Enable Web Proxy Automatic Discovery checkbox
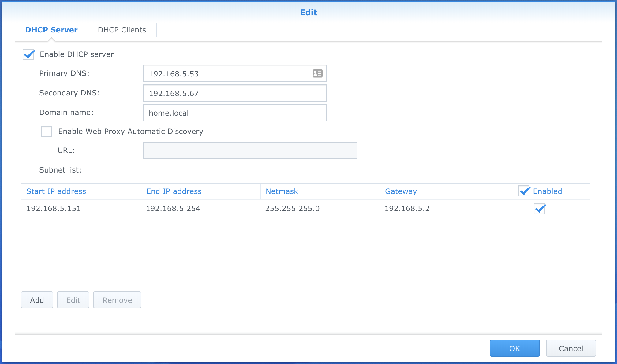Image resolution: width=617 pixels, height=364 pixels. 47,132
